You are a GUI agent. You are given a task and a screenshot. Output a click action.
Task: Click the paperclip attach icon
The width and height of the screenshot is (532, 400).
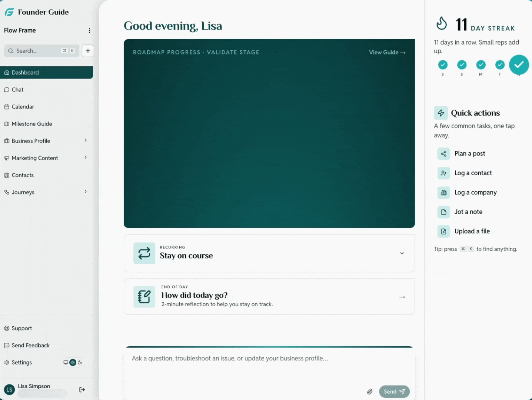(370, 391)
